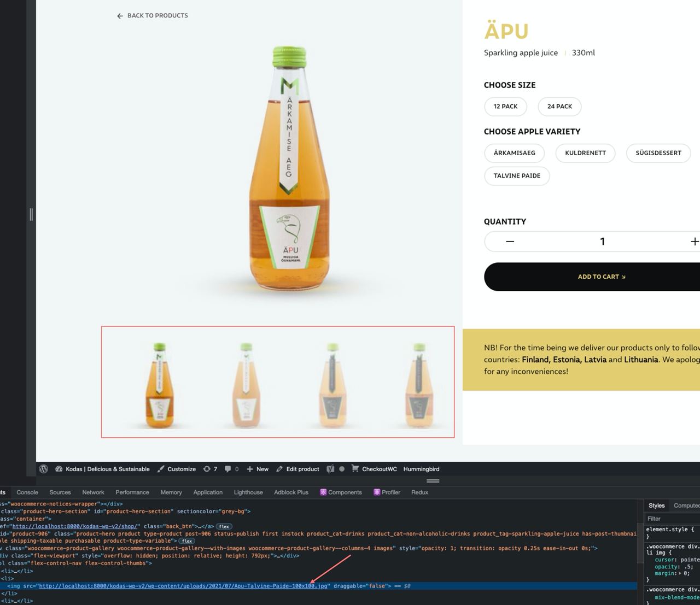The width and height of the screenshot is (700, 605).
Task: Click the ADD TO CART button
Action: point(592,277)
